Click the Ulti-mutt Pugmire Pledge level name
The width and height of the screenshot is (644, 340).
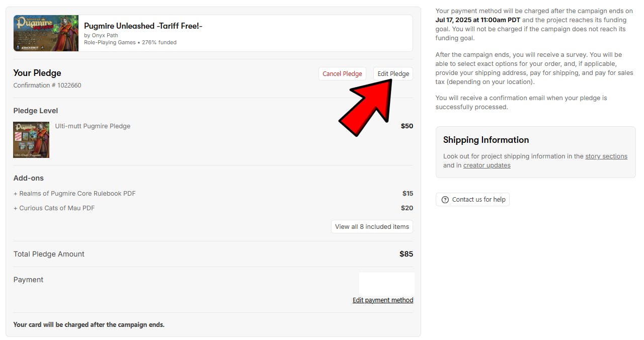click(x=93, y=126)
